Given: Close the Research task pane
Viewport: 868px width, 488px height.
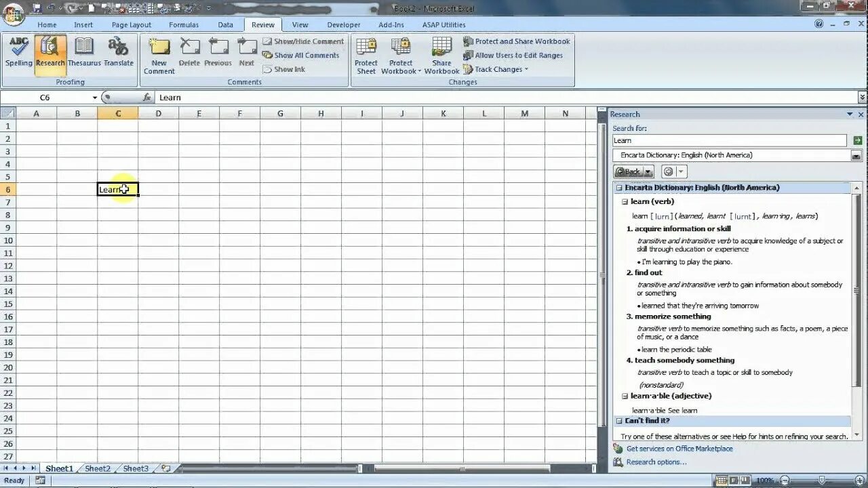Looking at the screenshot, I should [861, 115].
